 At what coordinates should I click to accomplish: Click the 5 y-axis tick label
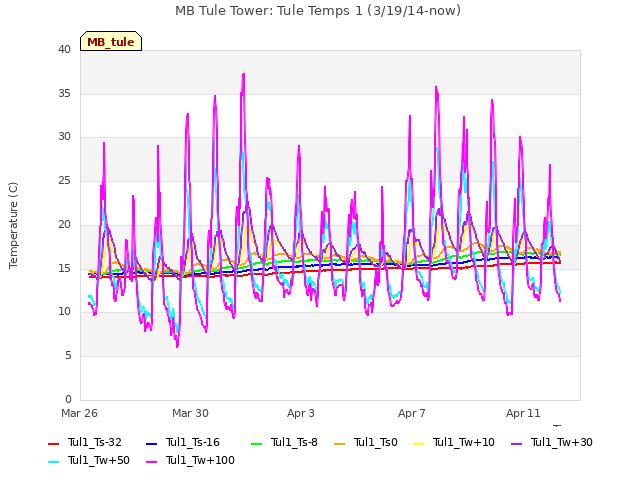pos(68,356)
